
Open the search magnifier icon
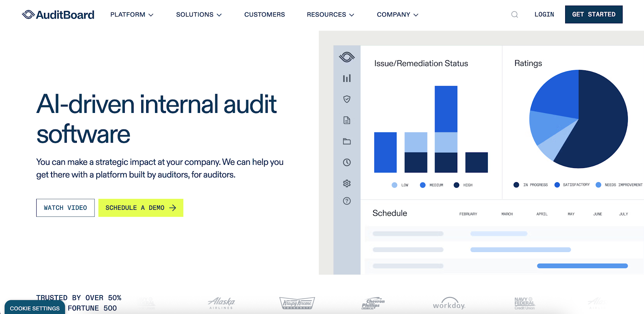pyautogui.click(x=514, y=14)
